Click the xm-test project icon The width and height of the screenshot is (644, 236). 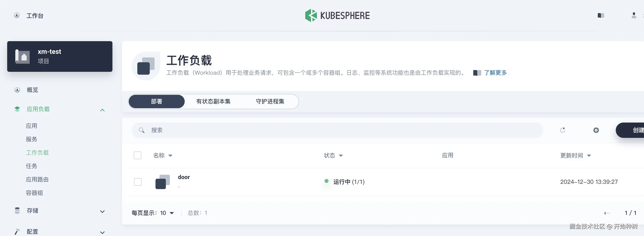click(x=22, y=56)
